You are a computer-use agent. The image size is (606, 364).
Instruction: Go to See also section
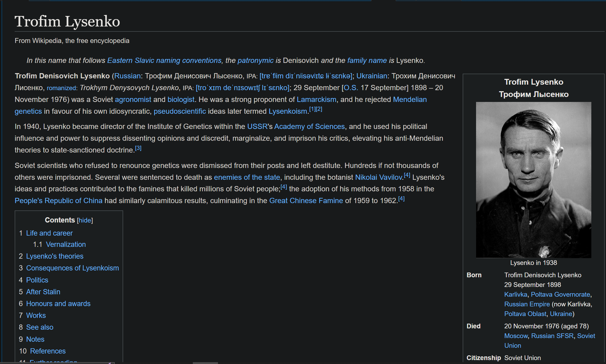pyautogui.click(x=40, y=327)
